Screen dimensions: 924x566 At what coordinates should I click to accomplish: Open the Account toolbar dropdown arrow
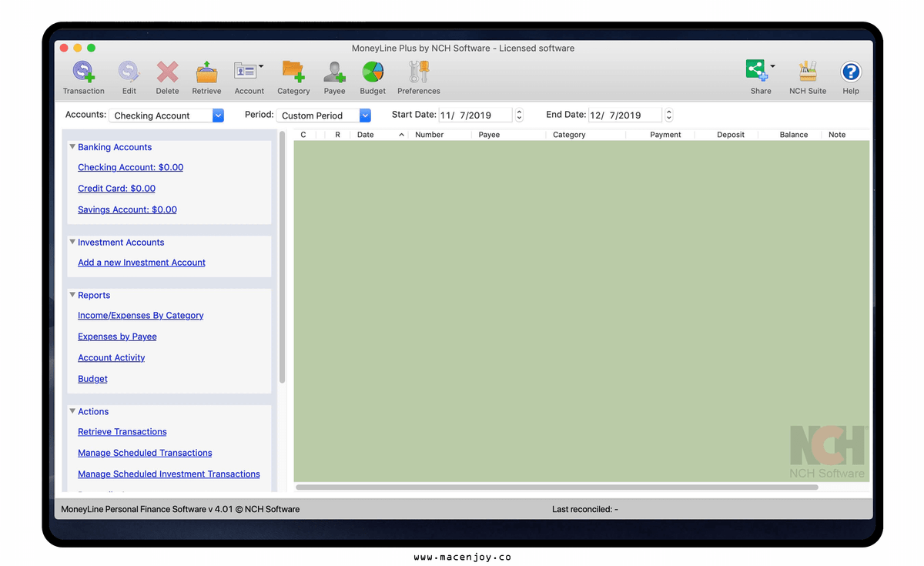(x=261, y=66)
